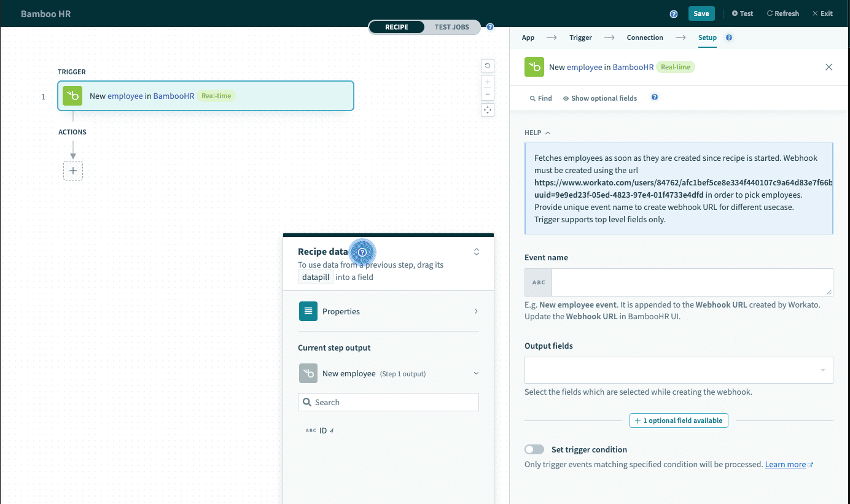850x504 pixels.
Task: Go to the Trigger setup step
Action: pos(580,37)
